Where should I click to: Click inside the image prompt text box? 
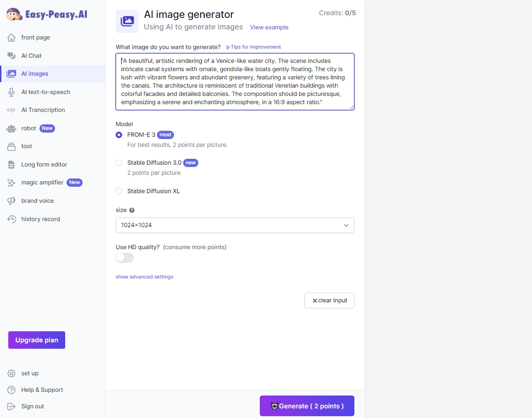pyautogui.click(x=235, y=82)
